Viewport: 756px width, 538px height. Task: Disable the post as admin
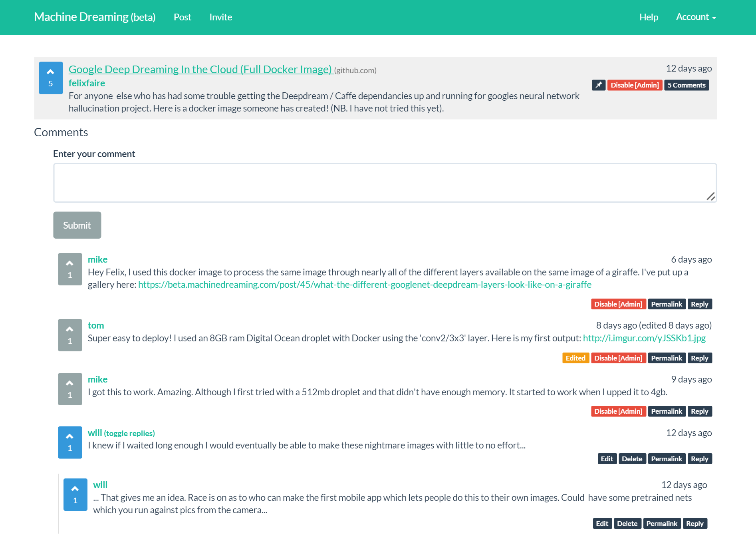[635, 85]
